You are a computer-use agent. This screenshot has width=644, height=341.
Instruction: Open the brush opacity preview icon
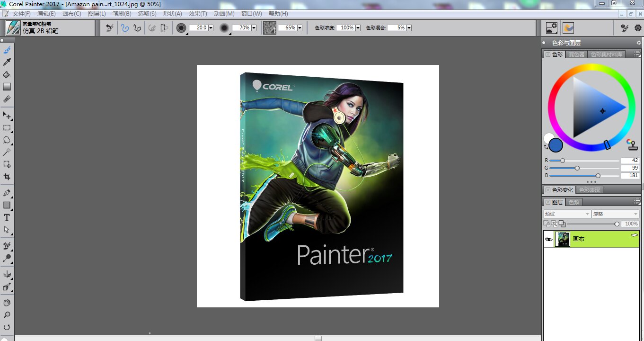click(225, 28)
